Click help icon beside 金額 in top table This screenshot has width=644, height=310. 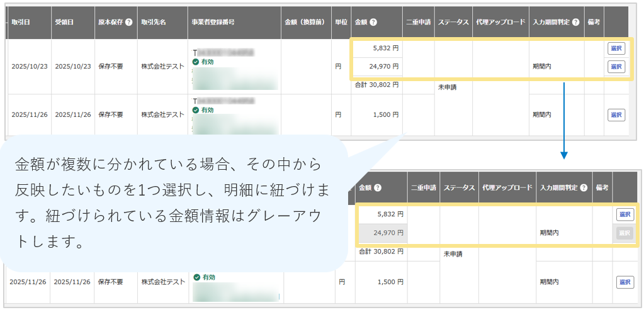click(x=373, y=23)
